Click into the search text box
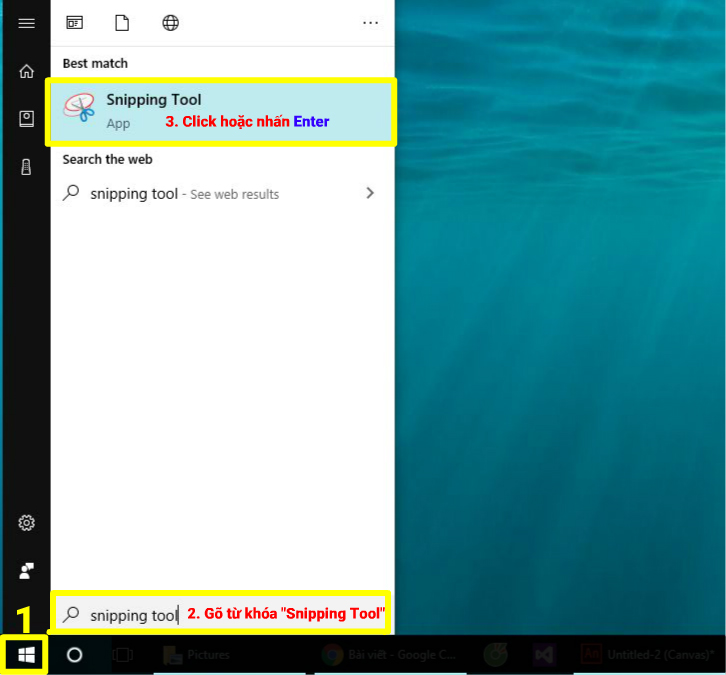This screenshot has width=726, height=675. pyautogui.click(x=221, y=613)
